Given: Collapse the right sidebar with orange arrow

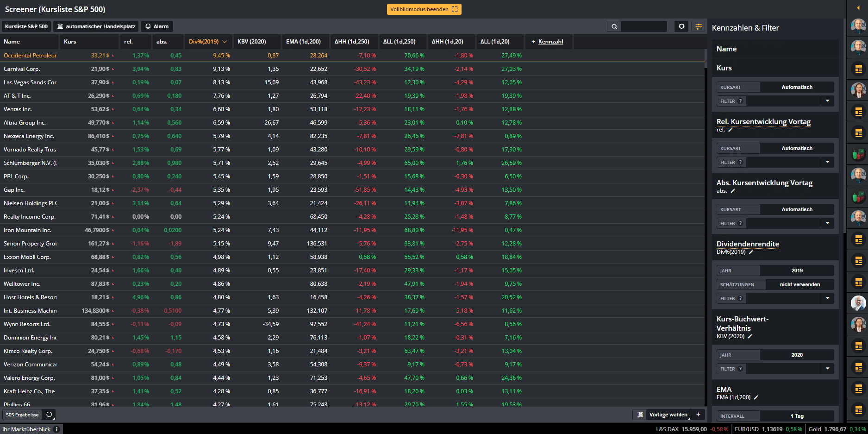Looking at the screenshot, I should point(858,8).
